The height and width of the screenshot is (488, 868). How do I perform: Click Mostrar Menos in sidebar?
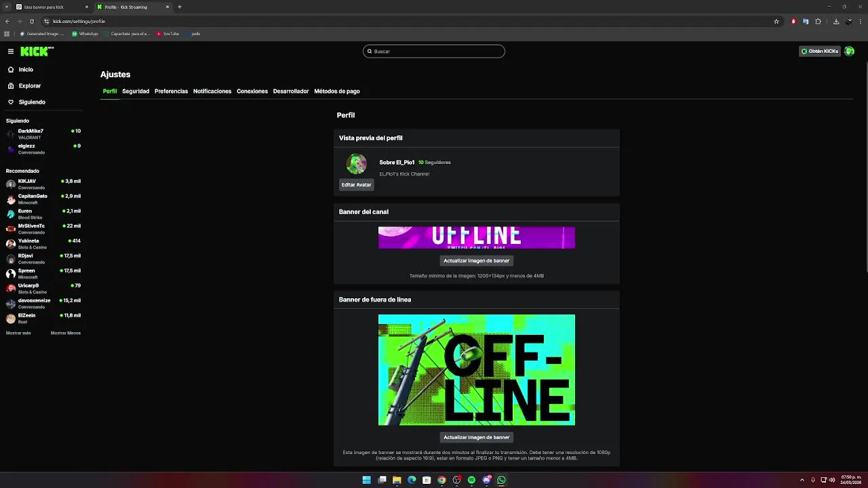66,333
